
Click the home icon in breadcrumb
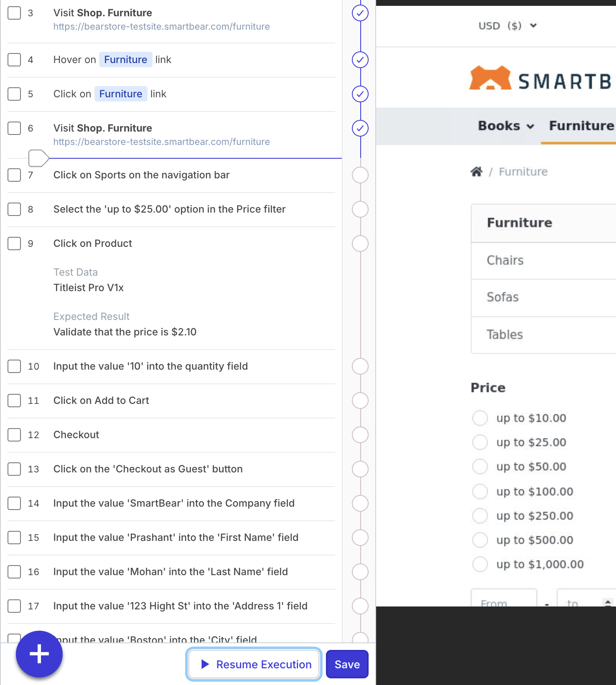pos(476,172)
